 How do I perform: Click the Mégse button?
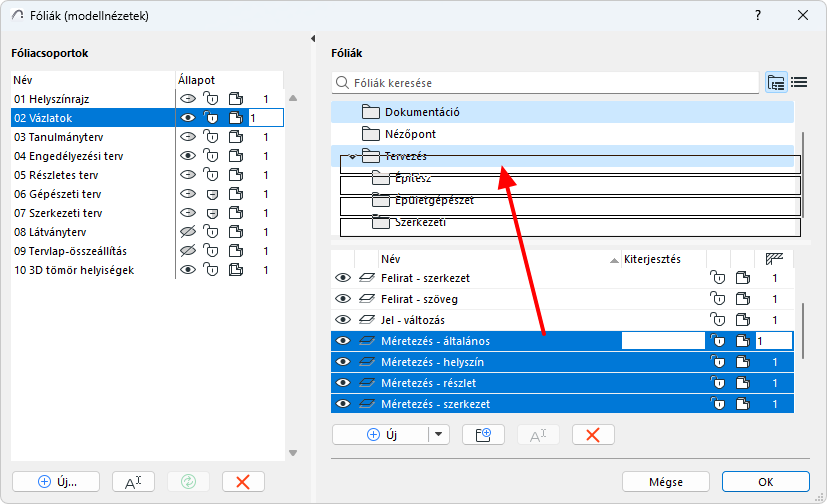coord(666,482)
